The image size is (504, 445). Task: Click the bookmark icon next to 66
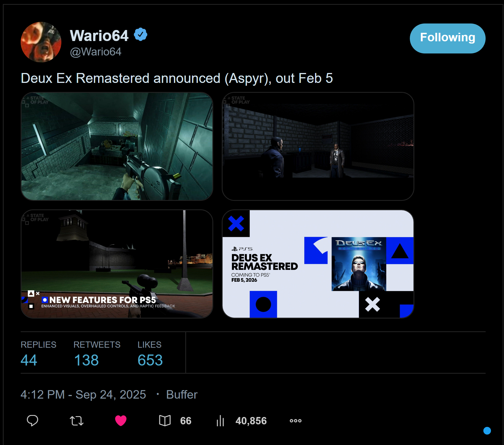[x=165, y=421]
